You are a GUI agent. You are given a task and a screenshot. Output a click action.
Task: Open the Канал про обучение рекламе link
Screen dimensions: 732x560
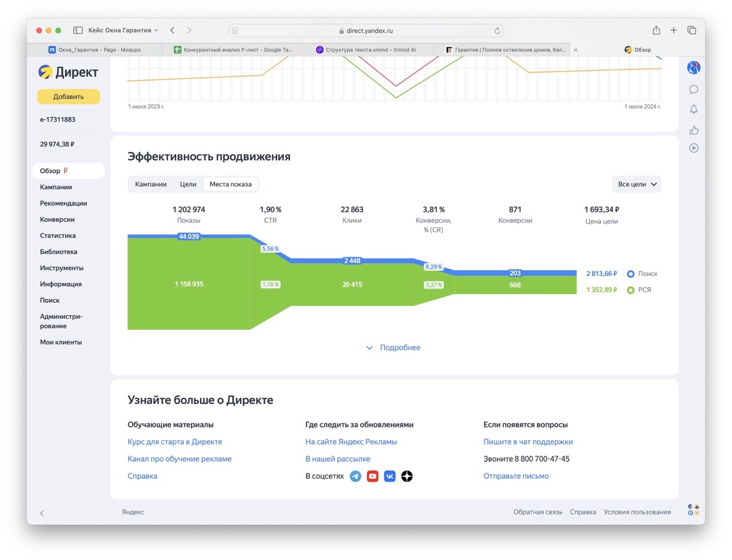pyautogui.click(x=180, y=459)
